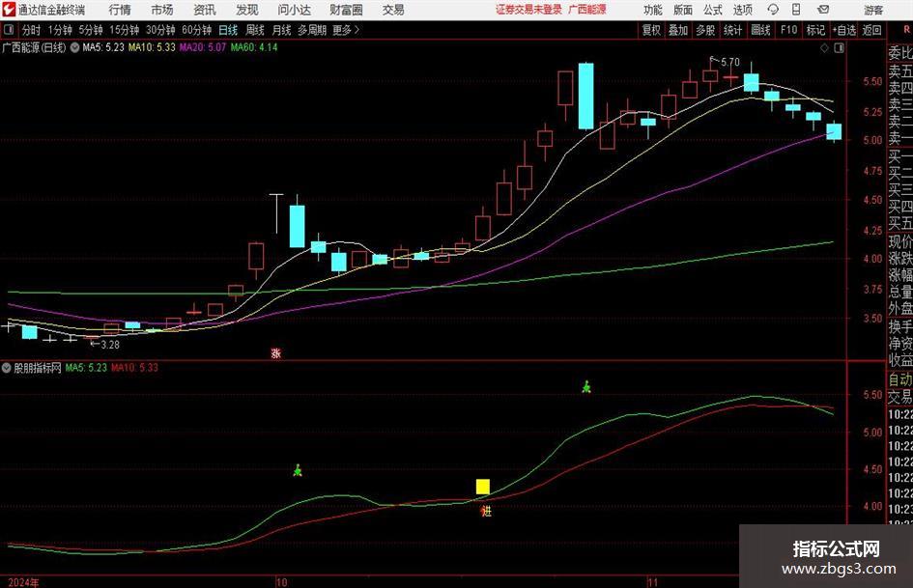Switch to the 1分钟 period
913x588 pixels.
59,30
